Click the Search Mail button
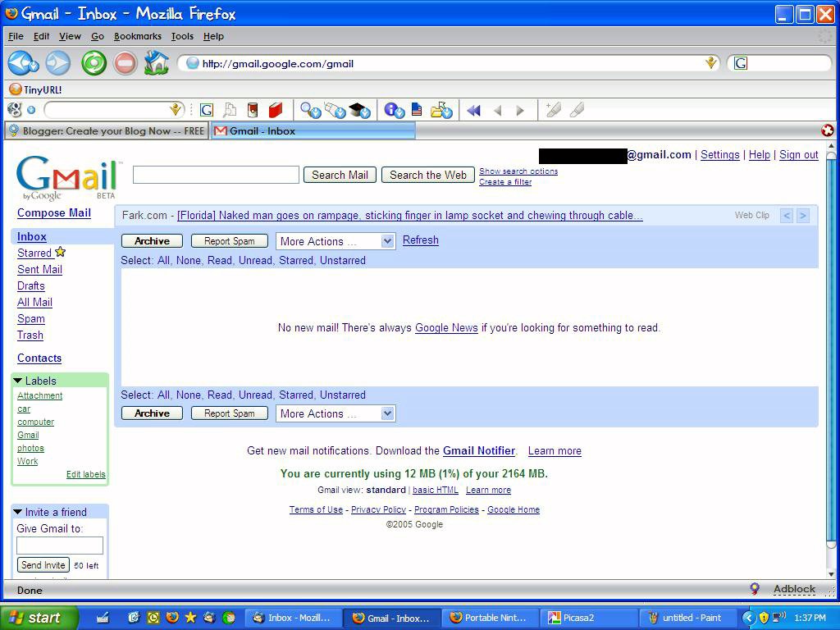 [340, 176]
